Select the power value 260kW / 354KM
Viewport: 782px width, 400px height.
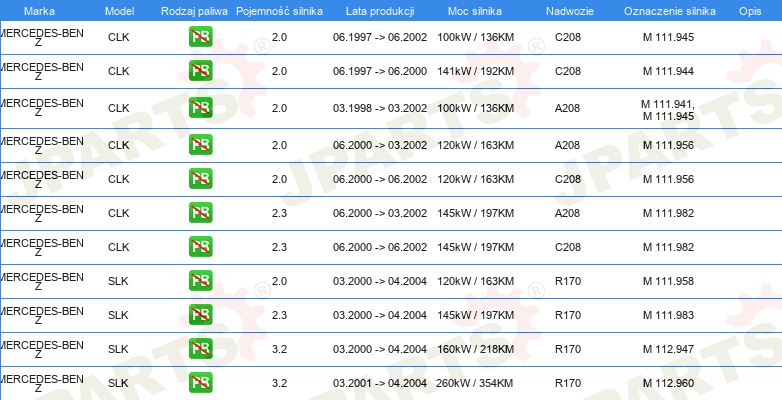(x=475, y=383)
